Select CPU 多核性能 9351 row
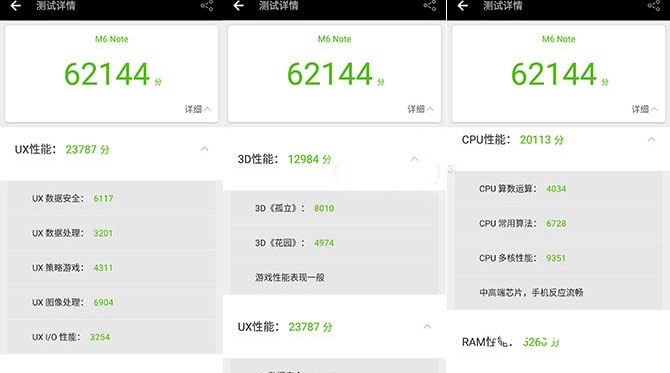 click(558, 258)
